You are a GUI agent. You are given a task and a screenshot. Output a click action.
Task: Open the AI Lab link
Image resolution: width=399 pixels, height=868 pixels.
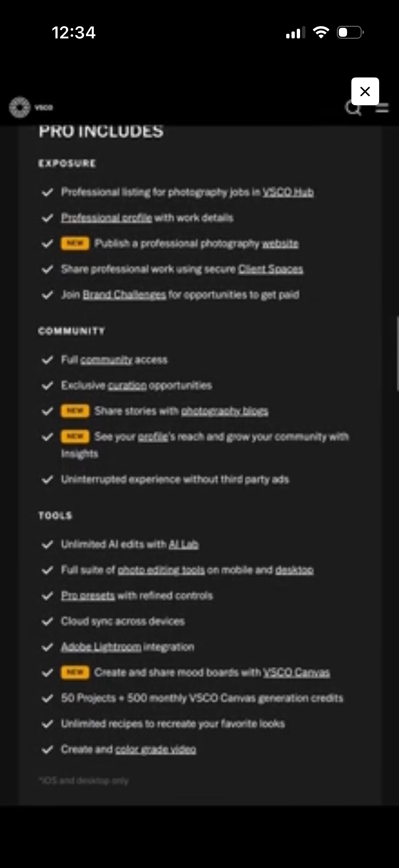point(184,545)
